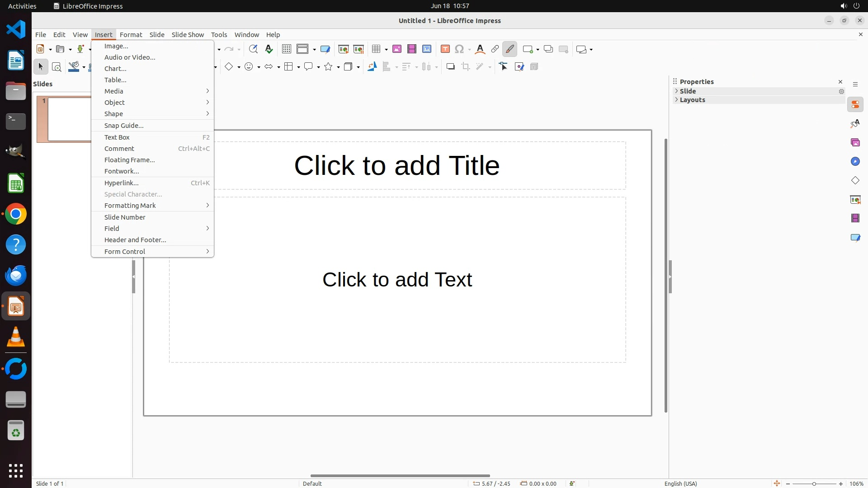Click the Insert Hyperlink chain icon

(495, 49)
